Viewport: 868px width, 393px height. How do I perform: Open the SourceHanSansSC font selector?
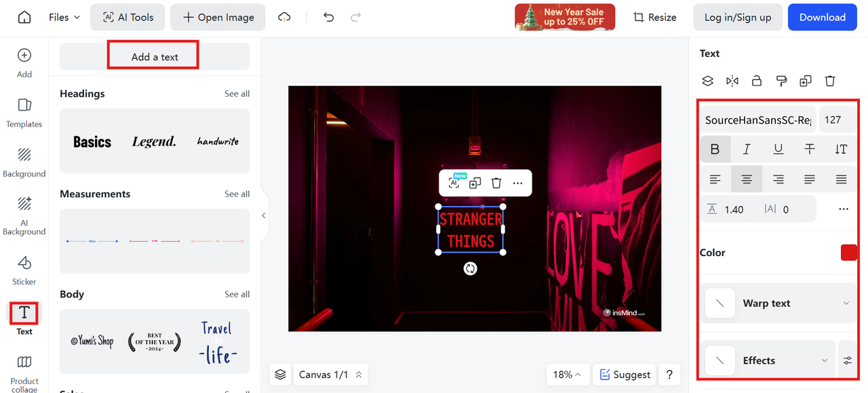coord(758,120)
